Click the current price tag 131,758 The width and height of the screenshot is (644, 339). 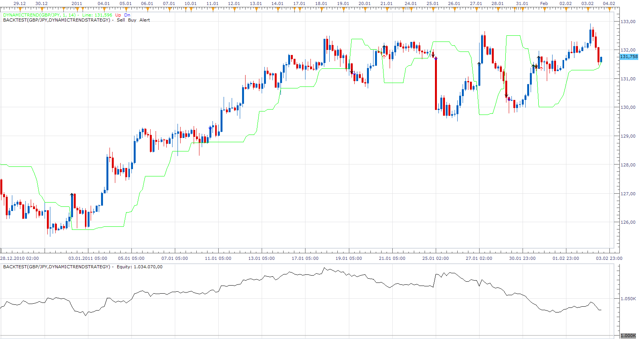pyautogui.click(x=629, y=56)
